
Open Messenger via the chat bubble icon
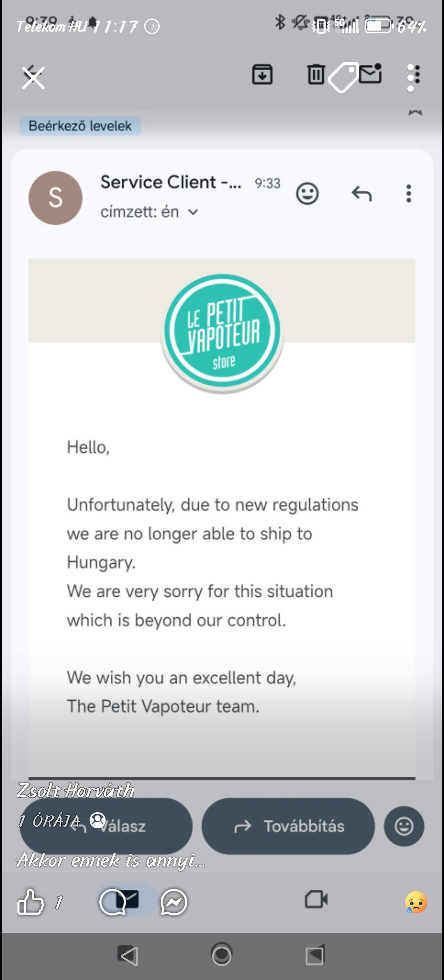click(x=174, y=902)
